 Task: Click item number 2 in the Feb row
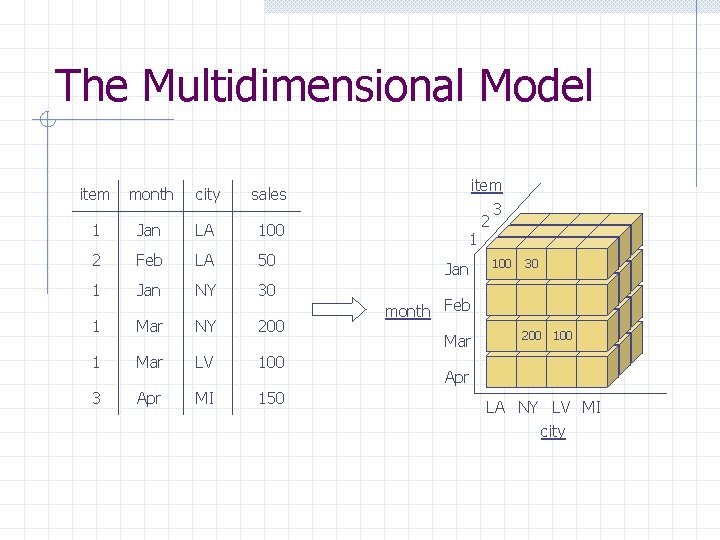96,260
